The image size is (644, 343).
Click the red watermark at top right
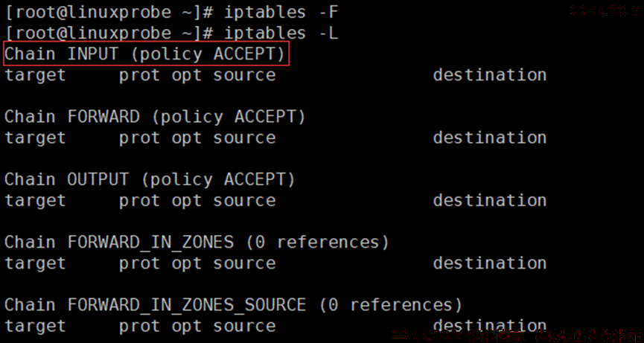(604, 10)
